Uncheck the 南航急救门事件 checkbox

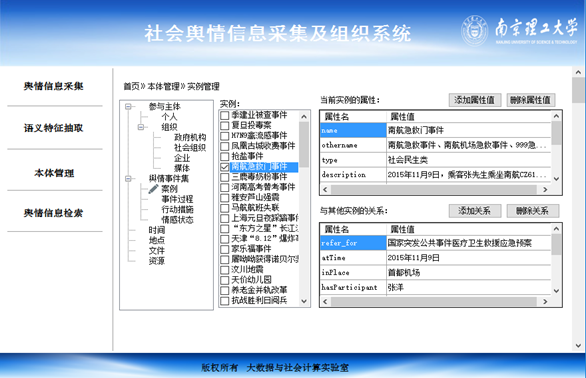pyautogui.click(x=225, y=167)
